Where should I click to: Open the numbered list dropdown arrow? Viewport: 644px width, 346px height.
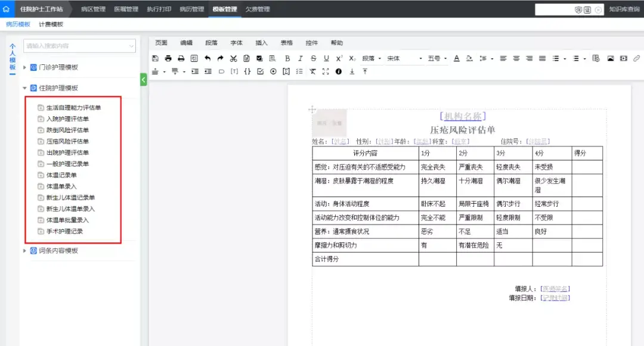click(x=585, y=58)
